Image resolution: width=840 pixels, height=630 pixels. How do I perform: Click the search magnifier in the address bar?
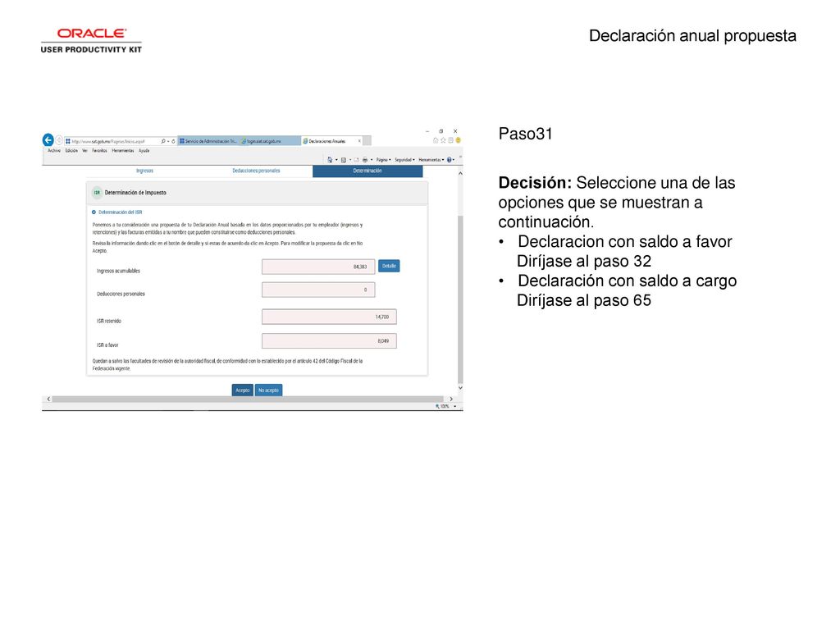pyautogui.click(x=163, y=141)
